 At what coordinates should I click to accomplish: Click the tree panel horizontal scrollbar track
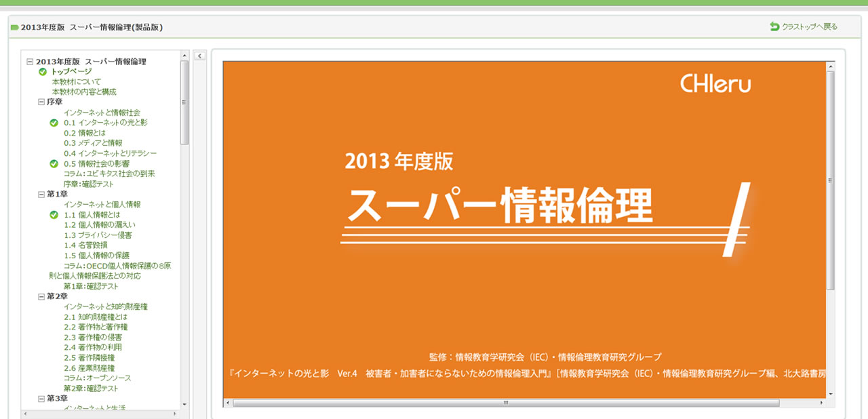point(101,413)
